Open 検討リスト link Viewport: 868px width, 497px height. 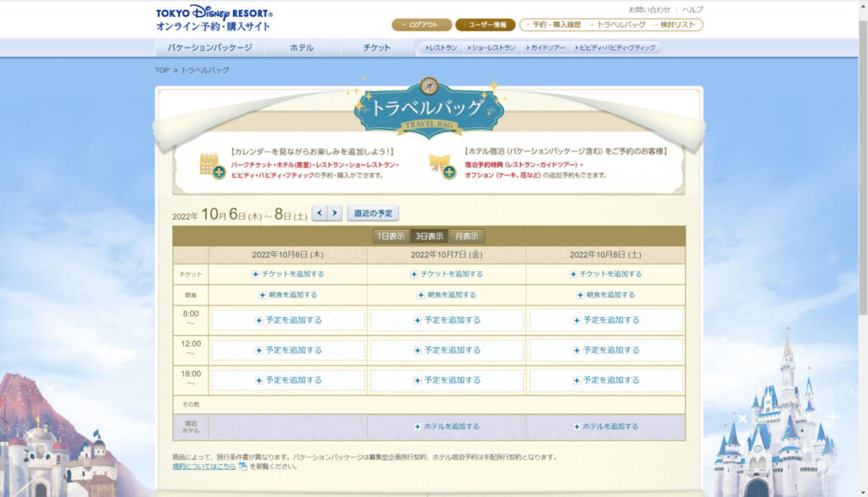676,25
